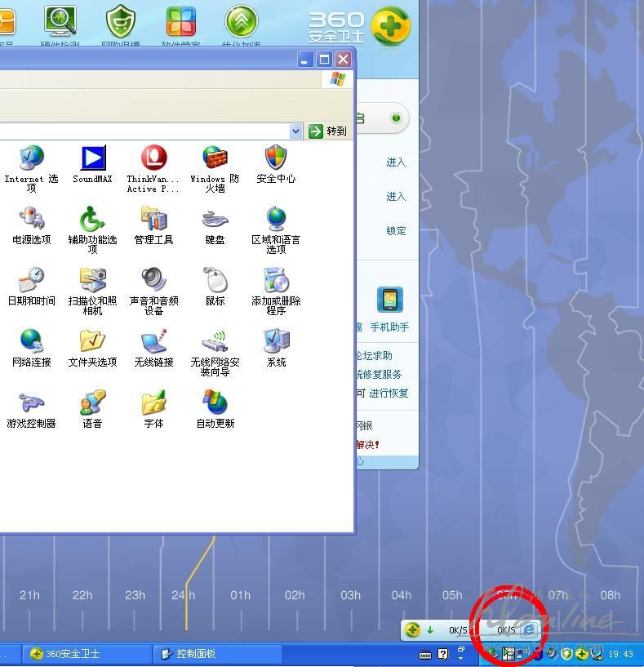644x667 pixels.
Task: Open 区域和语言选项 regional settings
Action: coord(276,229)
